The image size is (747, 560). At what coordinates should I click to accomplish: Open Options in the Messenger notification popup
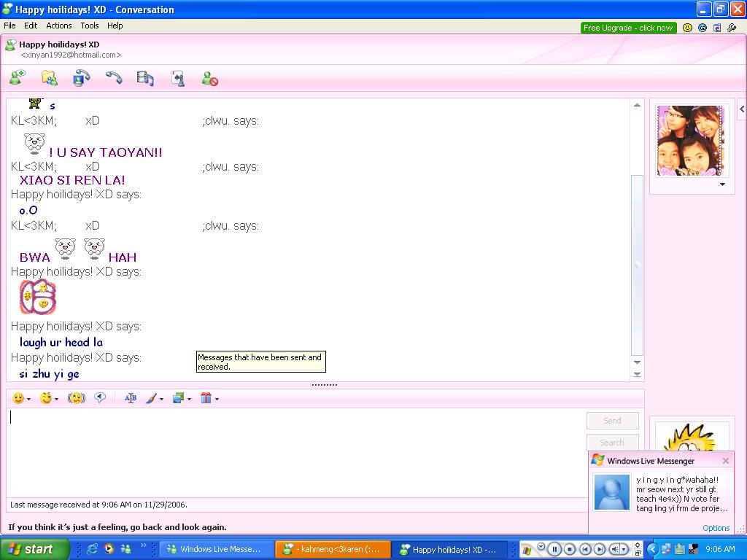click(716, 528)
